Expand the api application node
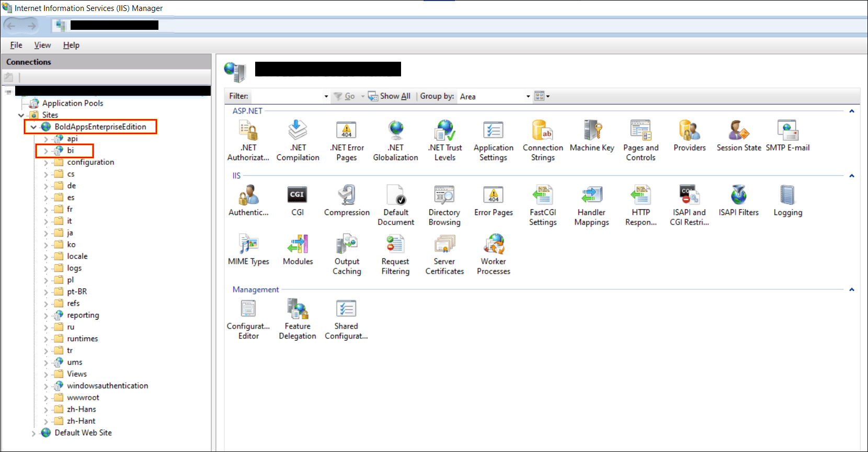 click(46, 139)
